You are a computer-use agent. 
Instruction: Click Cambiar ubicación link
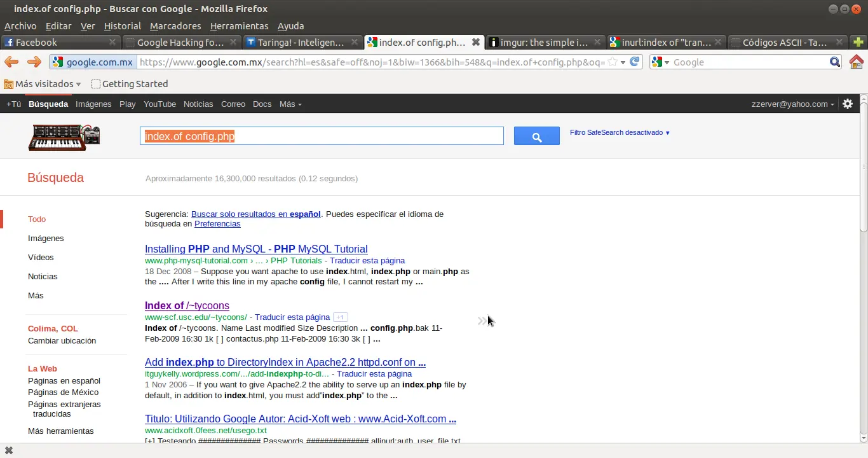62,340
